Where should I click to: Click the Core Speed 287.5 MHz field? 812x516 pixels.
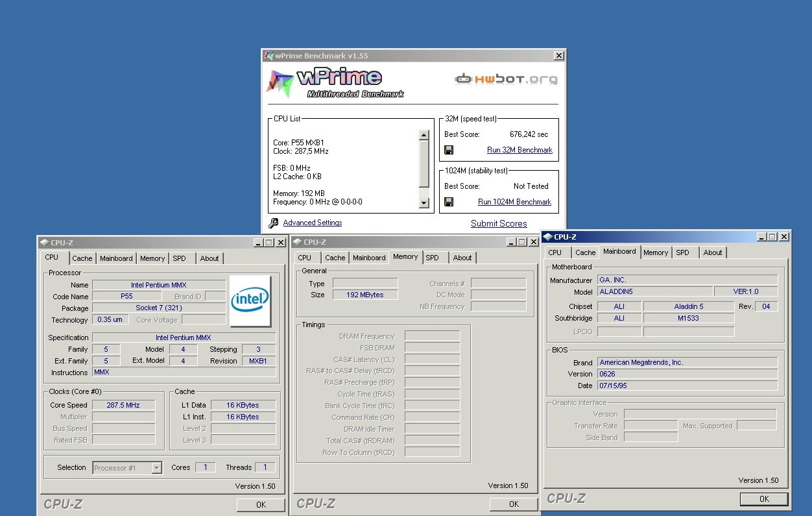pos(123,405)
